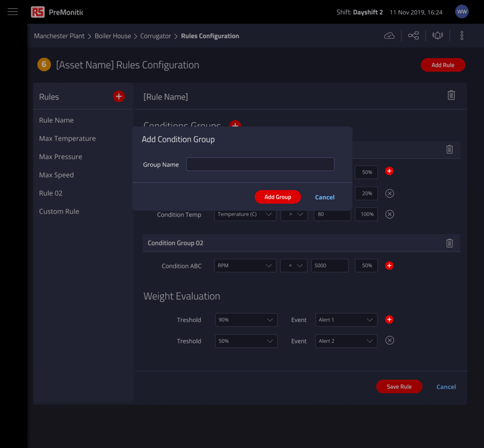The width and height of the screenshot is (484, 448).
Task: Click the Shift: Dayshift 2 label
Action: pyautogui.click(x=360, y=13)
